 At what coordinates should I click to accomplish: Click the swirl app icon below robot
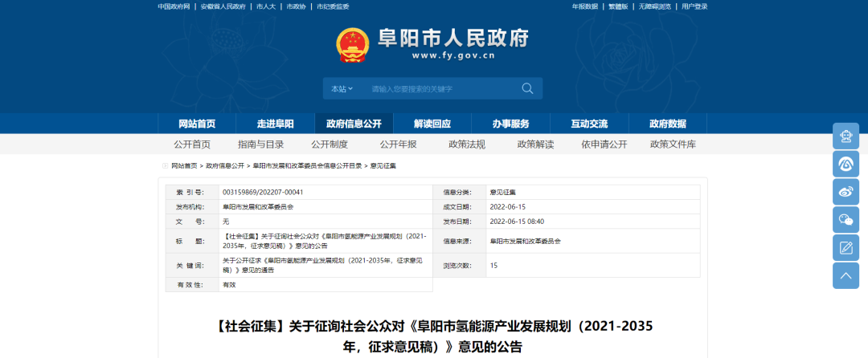[x=845, y=164]
